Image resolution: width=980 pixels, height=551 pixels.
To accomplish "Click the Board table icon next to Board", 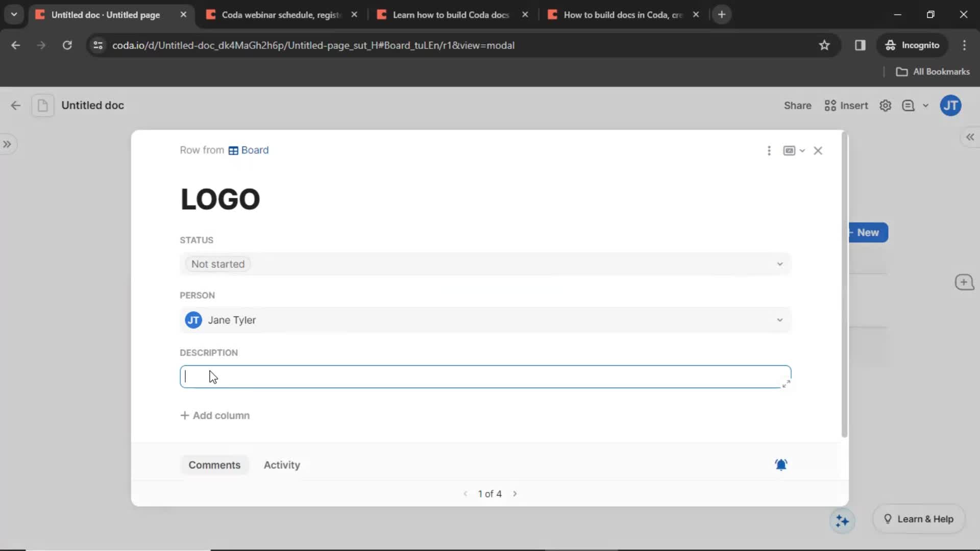I will click(x=233, y=150).
